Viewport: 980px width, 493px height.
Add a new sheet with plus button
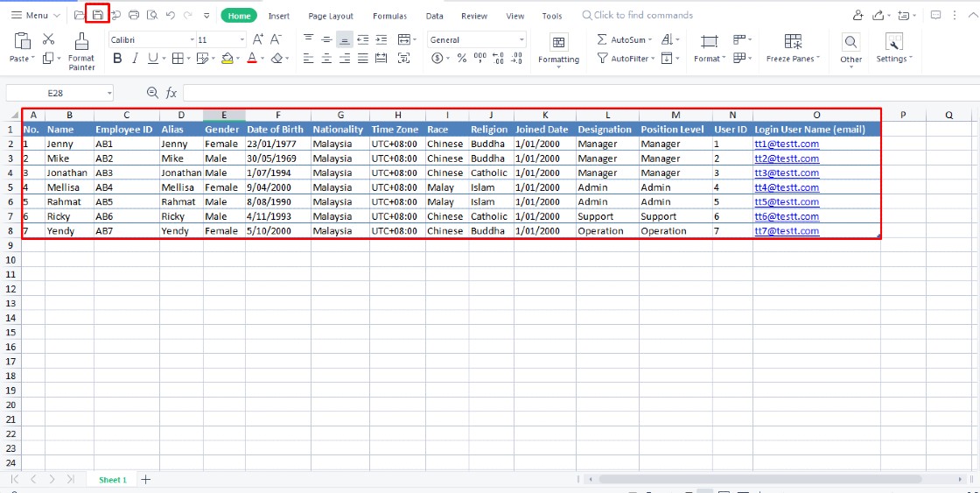click(x=145, y=480)
